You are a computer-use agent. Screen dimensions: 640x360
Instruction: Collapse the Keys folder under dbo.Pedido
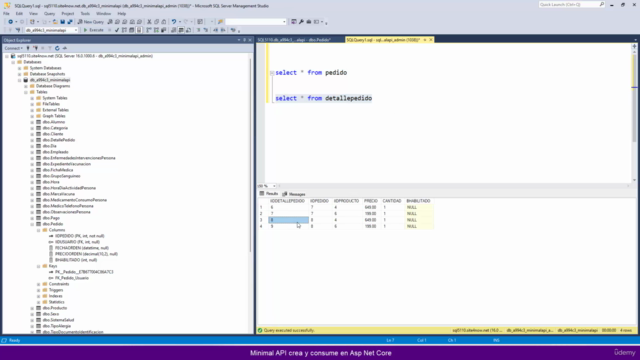[x=39, y=266]
